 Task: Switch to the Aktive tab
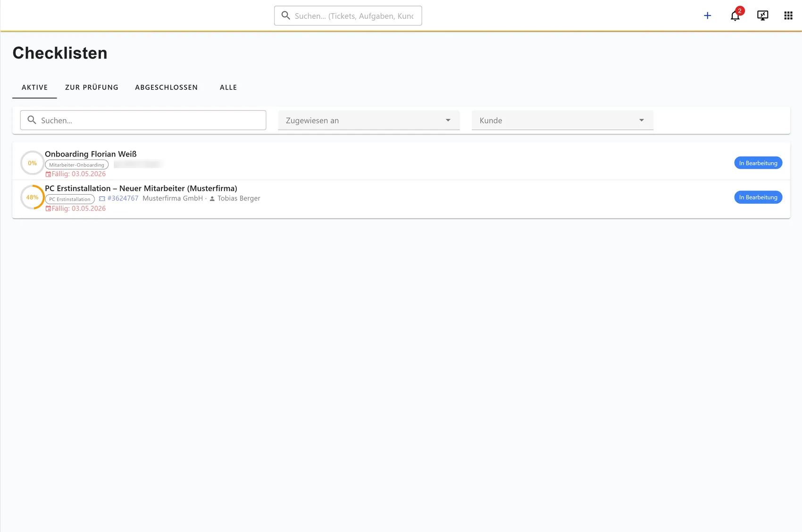[x=34, y=87]
